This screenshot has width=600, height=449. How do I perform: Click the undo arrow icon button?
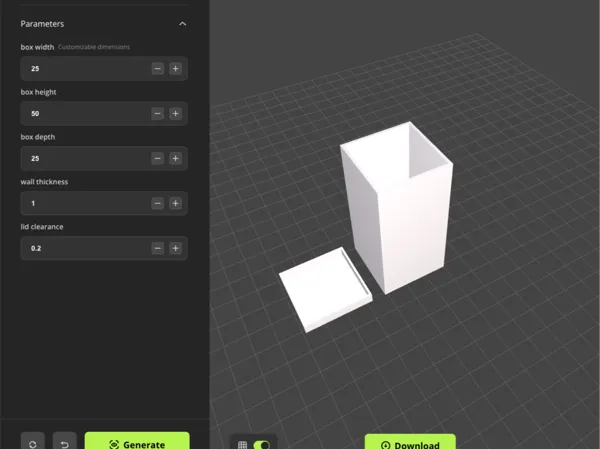65,442
